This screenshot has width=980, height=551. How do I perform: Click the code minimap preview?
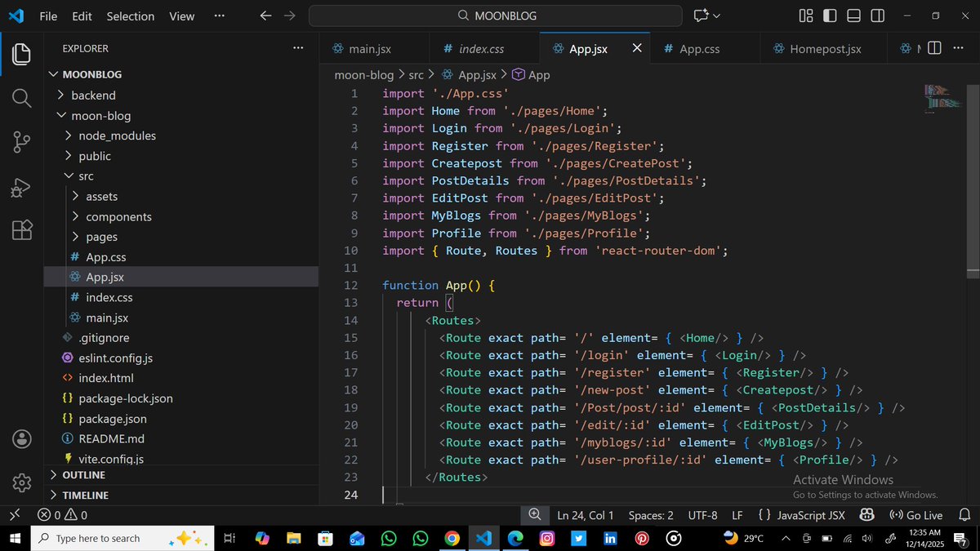point(942,98)
